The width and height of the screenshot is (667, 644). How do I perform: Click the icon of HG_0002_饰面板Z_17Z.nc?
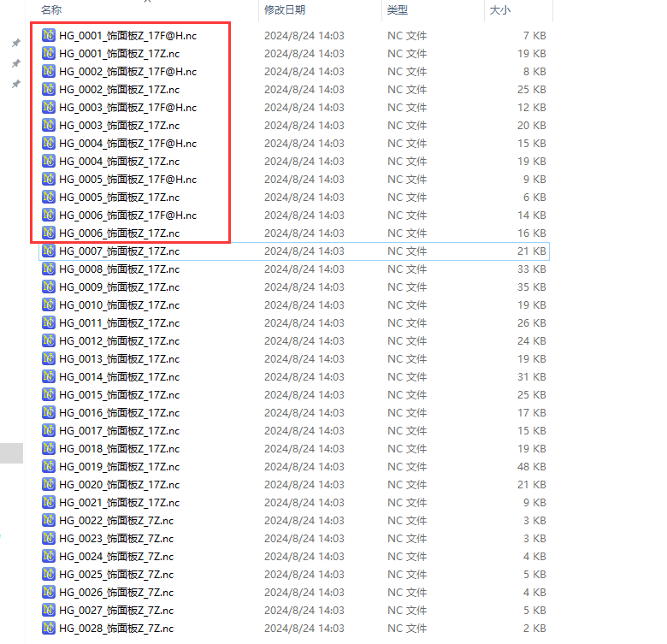point(49,89)
